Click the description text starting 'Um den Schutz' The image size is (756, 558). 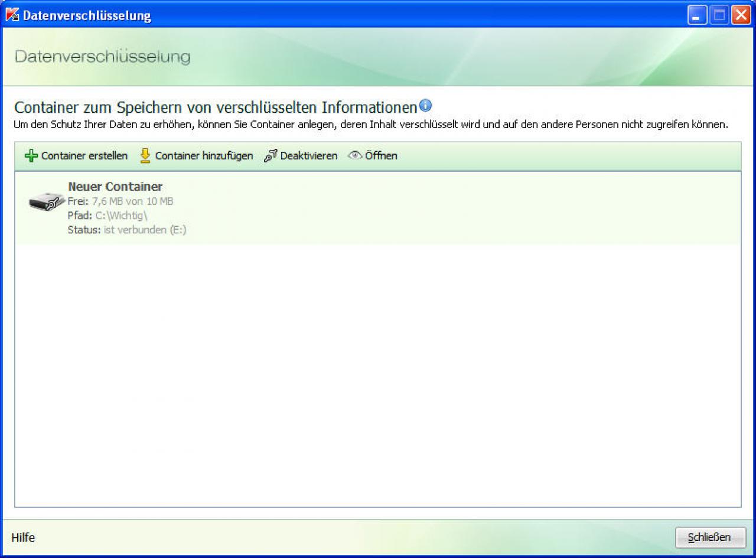coord(371,125)
